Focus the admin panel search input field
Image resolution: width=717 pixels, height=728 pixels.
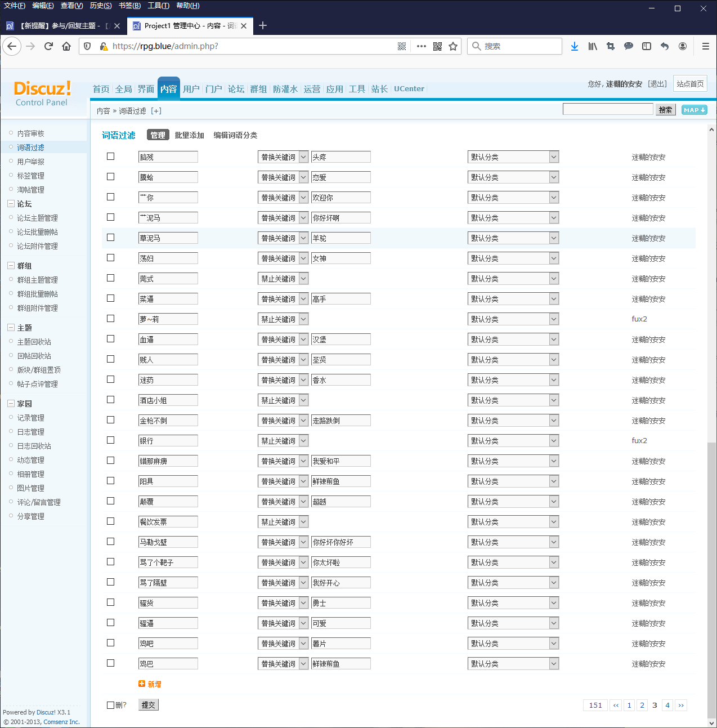[x=608, y=109]
